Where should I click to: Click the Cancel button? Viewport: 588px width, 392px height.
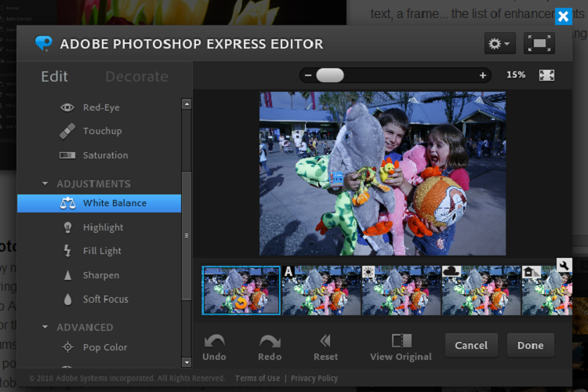(471, 345)
